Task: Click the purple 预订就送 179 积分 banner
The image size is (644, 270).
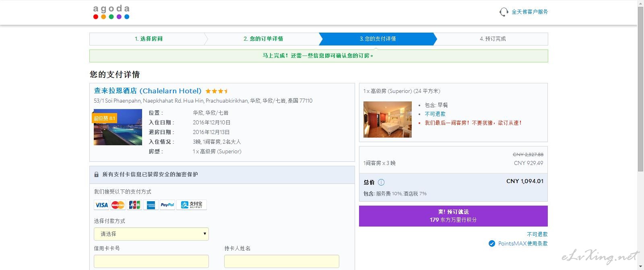Action: coord(453,216)
